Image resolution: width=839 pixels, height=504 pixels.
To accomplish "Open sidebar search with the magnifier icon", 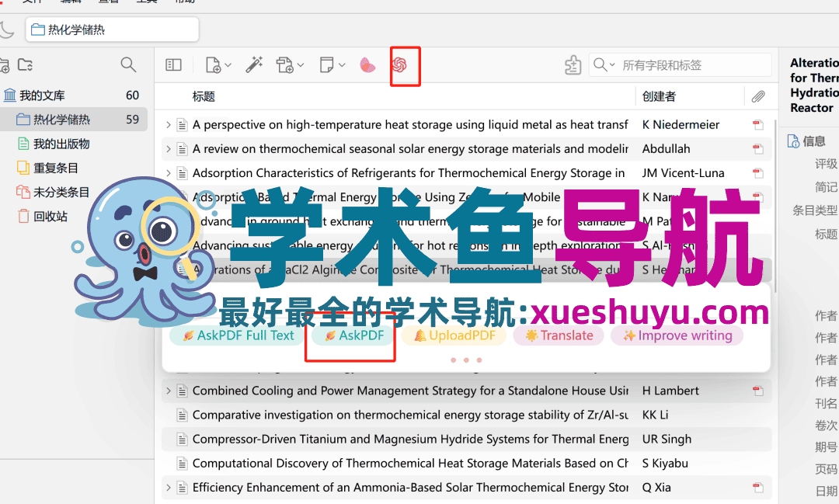I will tap(128, 64).
